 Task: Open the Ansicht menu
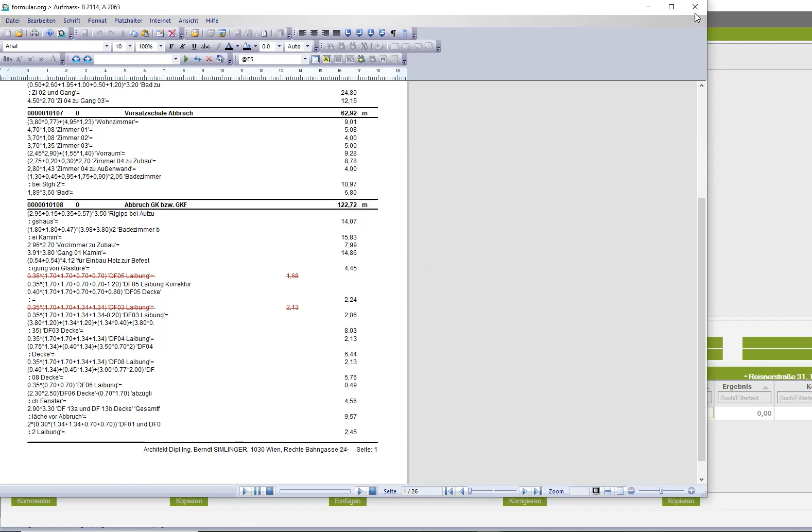click(x=188, y=21)
